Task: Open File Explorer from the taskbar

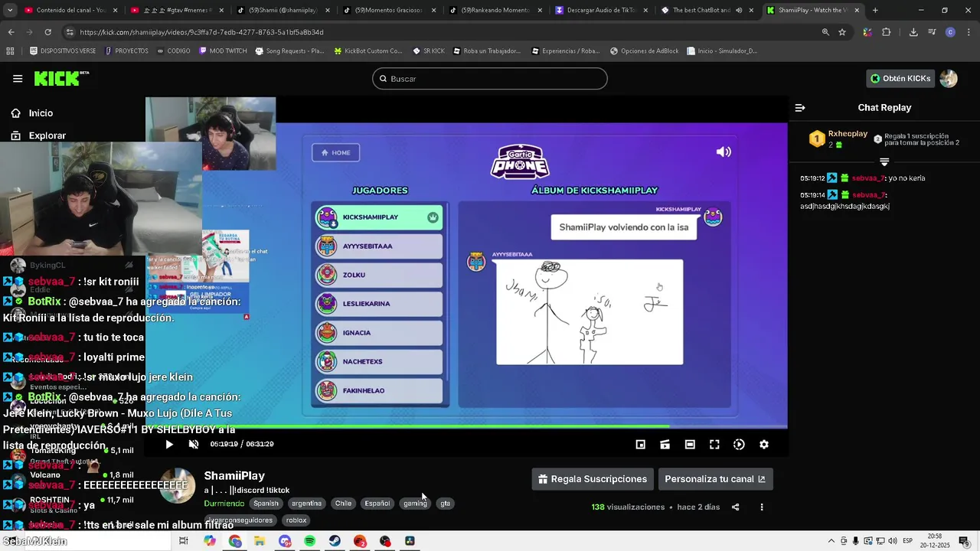Action: tap(260, 541)
